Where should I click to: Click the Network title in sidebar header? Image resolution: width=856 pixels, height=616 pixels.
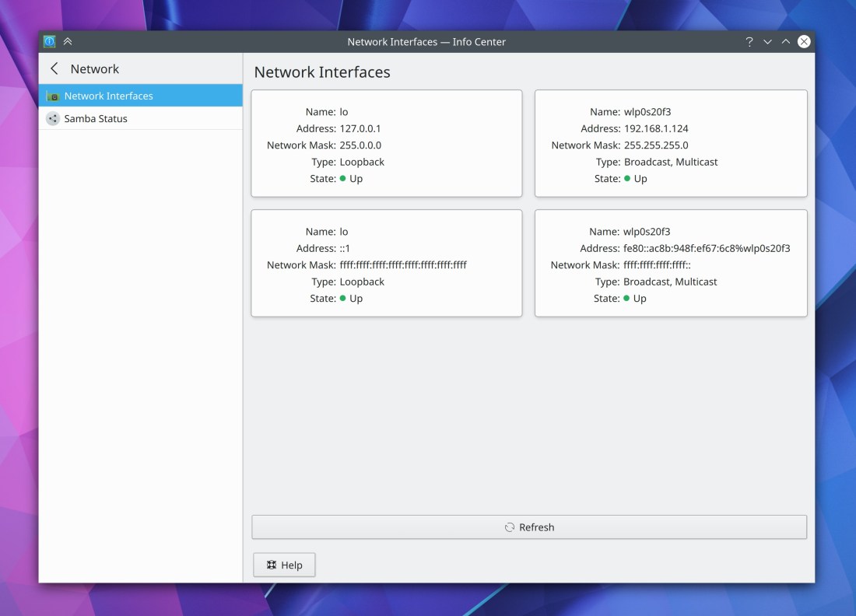95,69
